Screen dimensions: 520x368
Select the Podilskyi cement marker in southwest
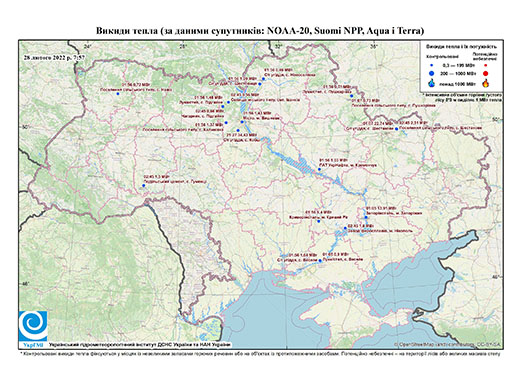click(144, 185)
